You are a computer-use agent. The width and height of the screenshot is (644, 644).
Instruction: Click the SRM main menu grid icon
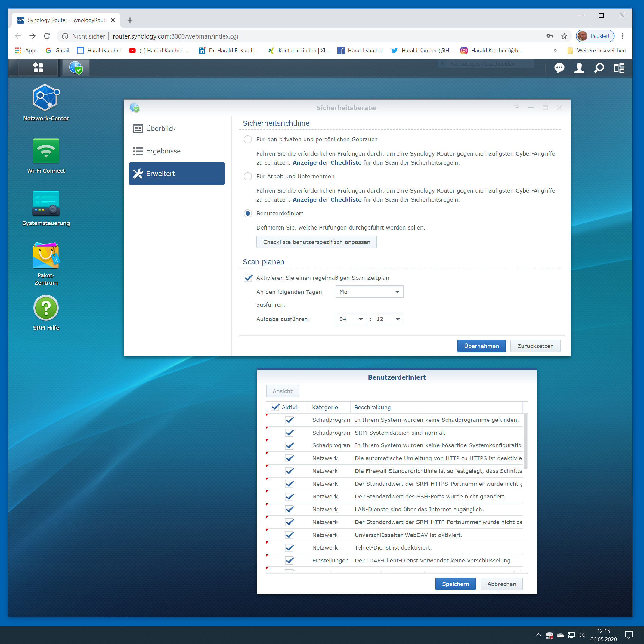pos(38,68)
